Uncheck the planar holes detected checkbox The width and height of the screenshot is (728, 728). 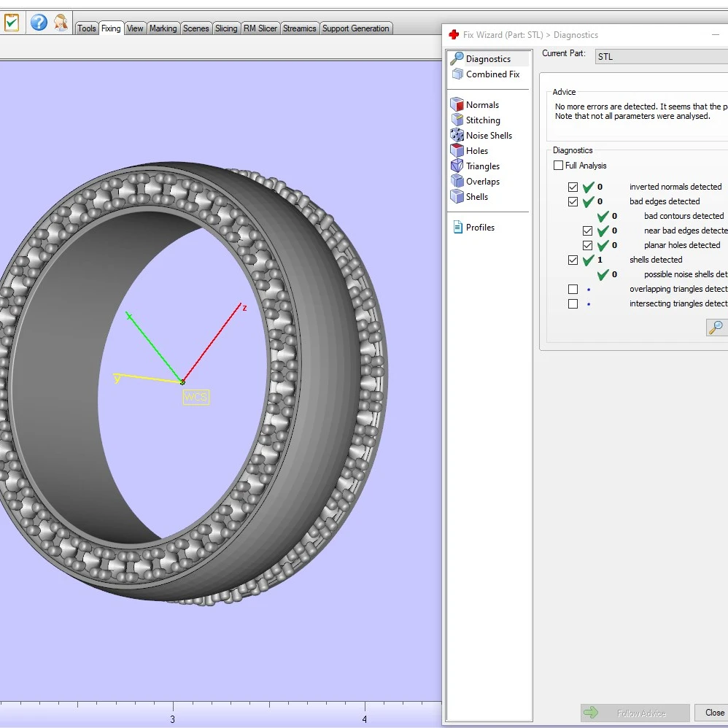tap(587, 245)
